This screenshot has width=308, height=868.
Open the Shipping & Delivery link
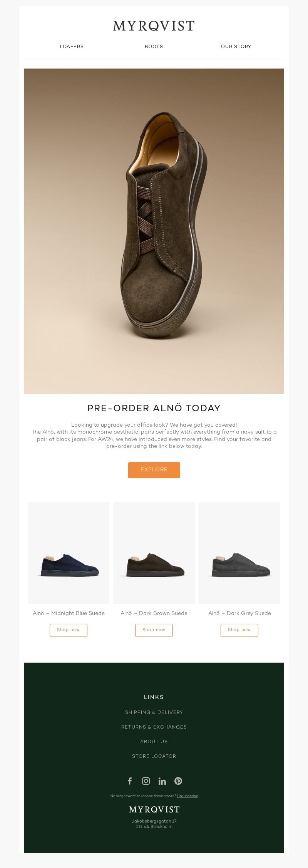154,712
